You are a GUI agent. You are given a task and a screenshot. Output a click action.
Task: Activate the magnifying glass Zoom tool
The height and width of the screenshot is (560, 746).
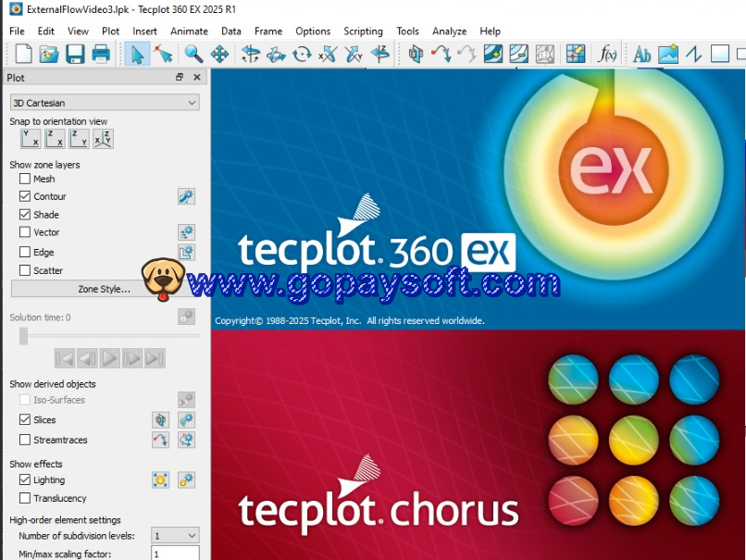pyautogui.click(x=193, y=54)
